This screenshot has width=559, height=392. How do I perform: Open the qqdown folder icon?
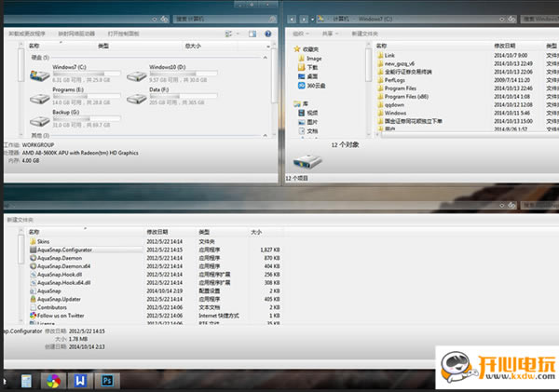coord(380,104)
